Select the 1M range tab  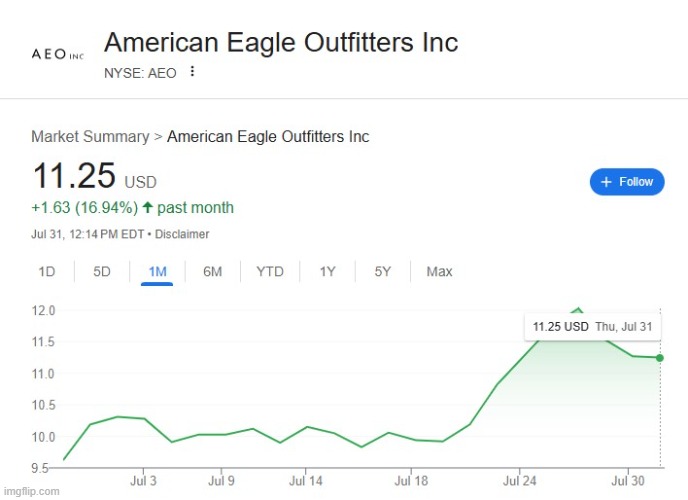157,272
